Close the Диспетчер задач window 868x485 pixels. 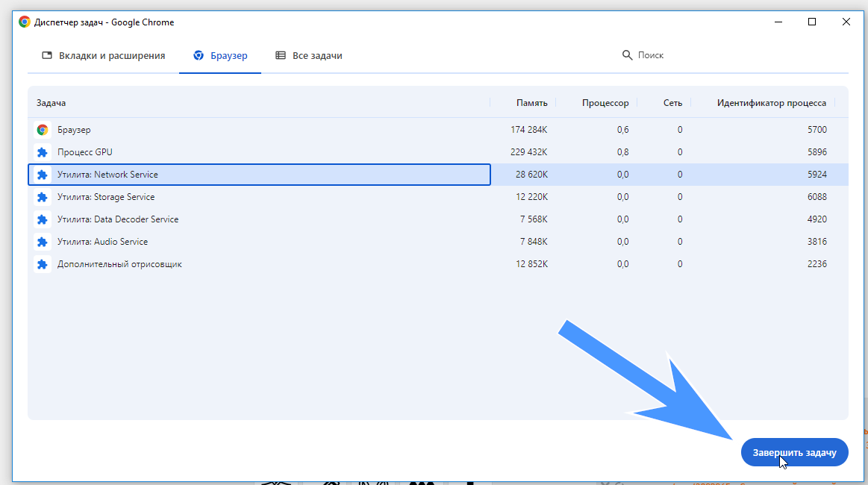846,22
